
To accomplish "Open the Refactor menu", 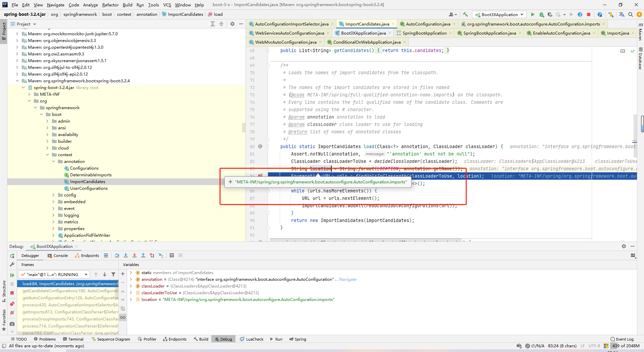I will [x=110, y=5].
